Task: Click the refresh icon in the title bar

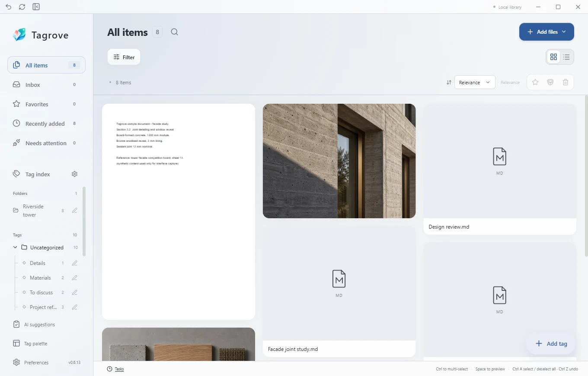Action: (22, 7)
